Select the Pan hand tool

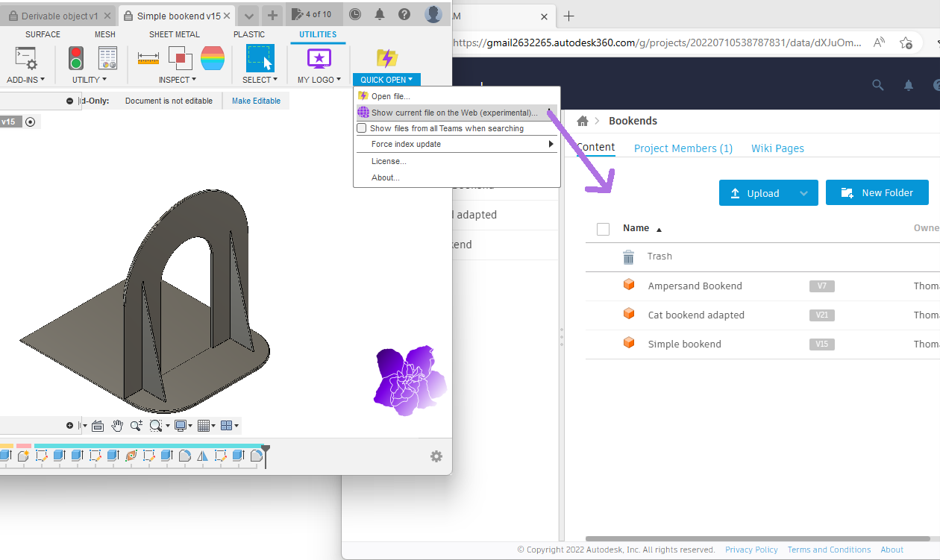(117, 425)
